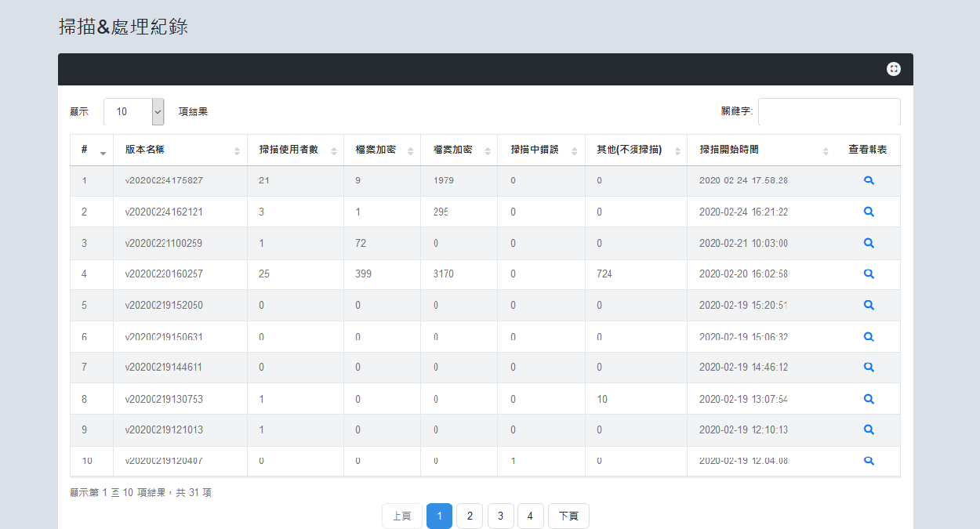Click the fullscreen expand icon in dark header
The width and height of the screenshot is (980, 529).
click(x=893, y=69)
